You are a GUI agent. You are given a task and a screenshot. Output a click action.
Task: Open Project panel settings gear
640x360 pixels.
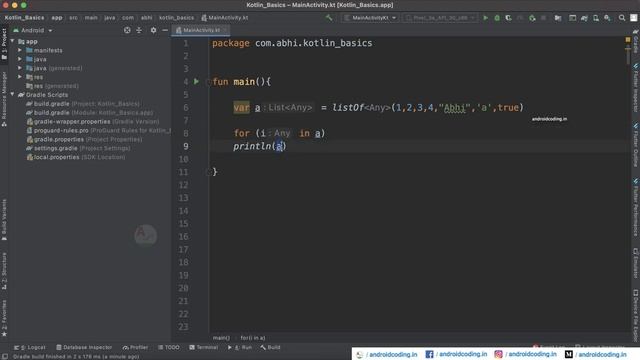click(x=153, y=30)
